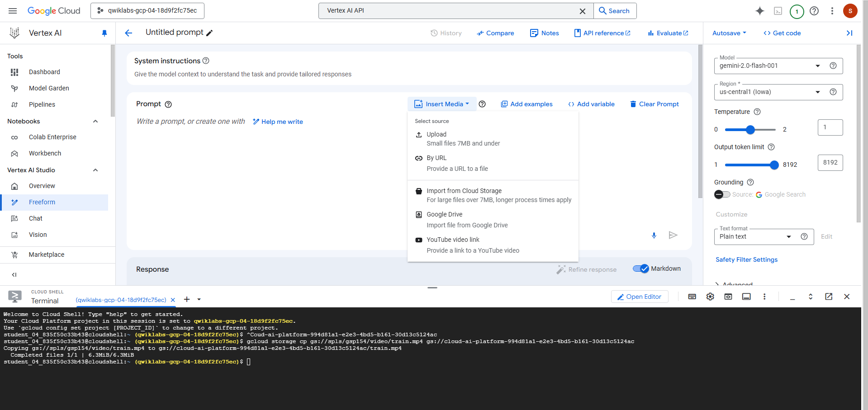Toggle the Grounding switch
The width and height of the screenshot is (868, 410).
722,194
